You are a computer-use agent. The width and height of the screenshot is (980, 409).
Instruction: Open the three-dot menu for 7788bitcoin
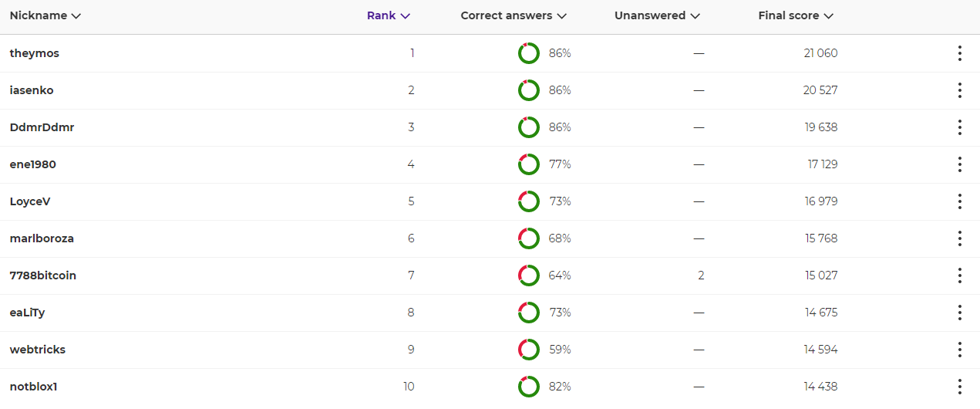(959, 275)
